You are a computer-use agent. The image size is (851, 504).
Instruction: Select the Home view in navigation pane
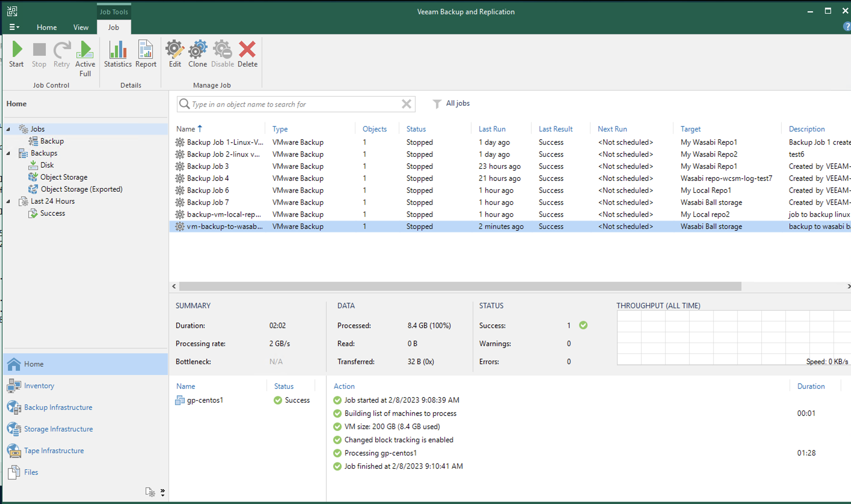tap(86, 364)
